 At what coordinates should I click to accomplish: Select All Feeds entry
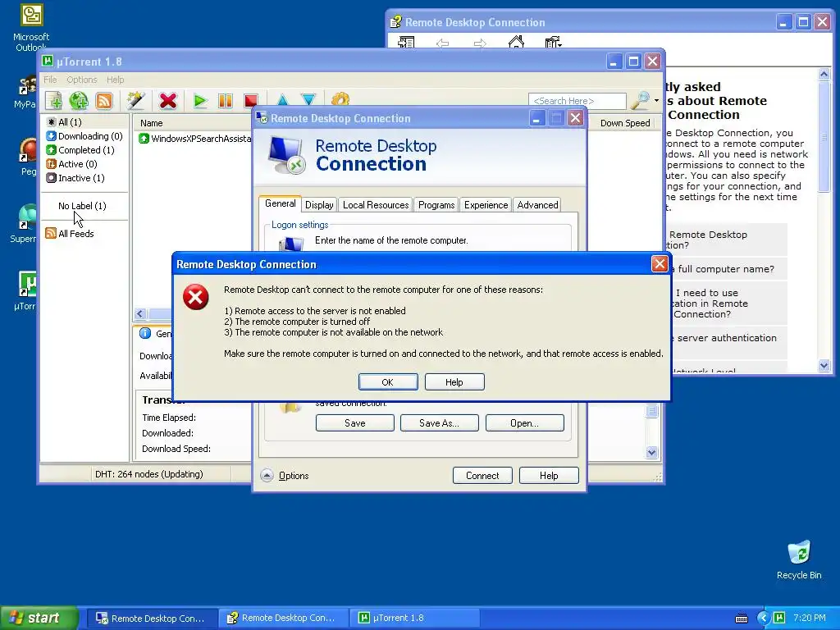71,234
